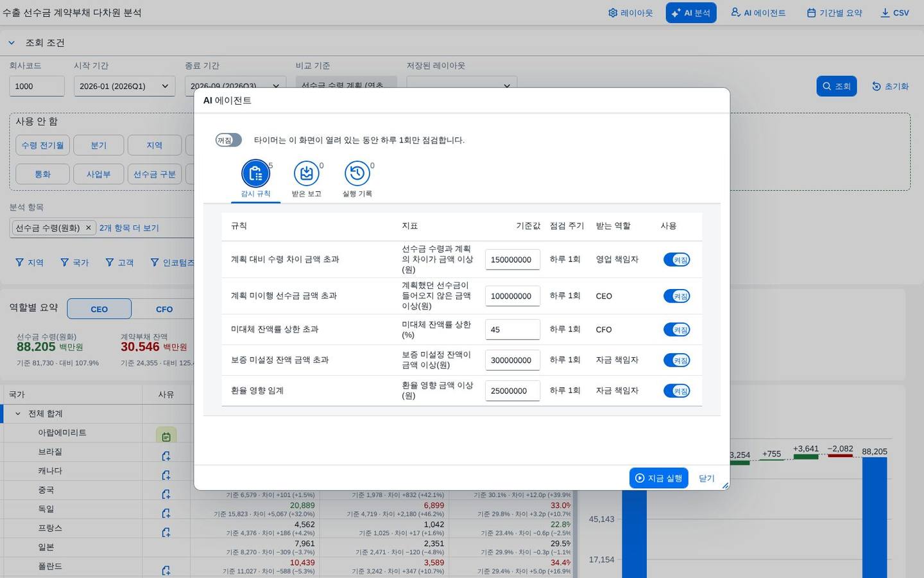This screenshot has height=578, width=924.
Task: Click the 닫기 close button
Action: [x=706, y=478]
